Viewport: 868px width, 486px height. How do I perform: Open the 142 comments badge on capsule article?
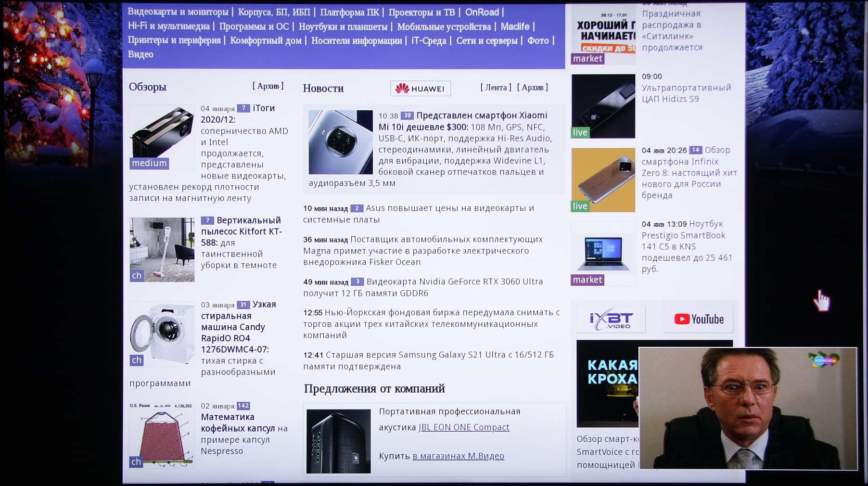click(243, 406)
